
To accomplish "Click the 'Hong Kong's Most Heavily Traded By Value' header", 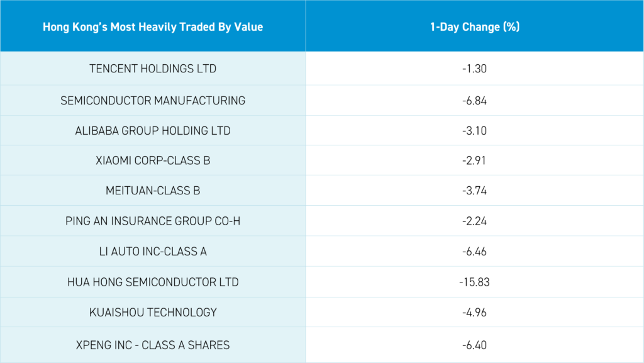I will coord(153,27).
